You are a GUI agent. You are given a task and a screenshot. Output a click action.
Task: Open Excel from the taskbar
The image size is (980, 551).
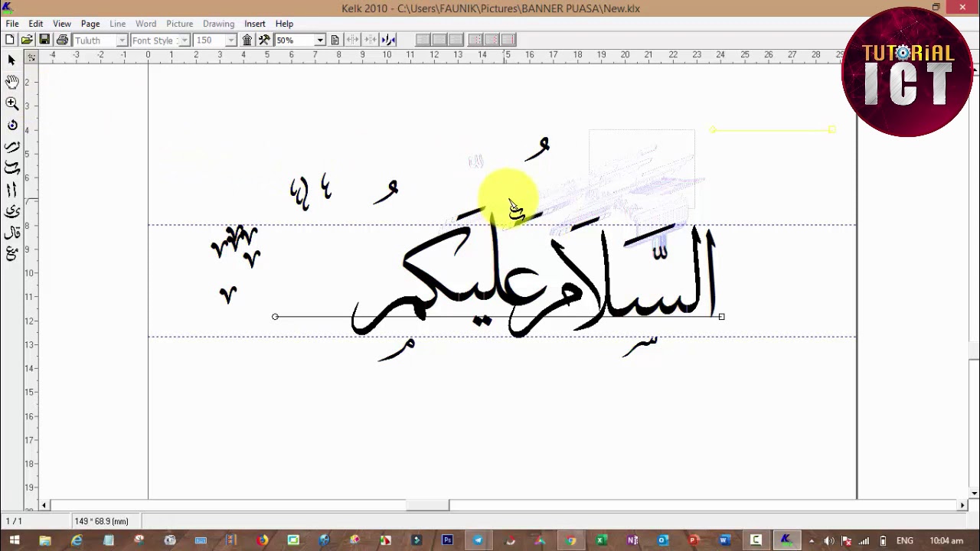tap(602, 540)
